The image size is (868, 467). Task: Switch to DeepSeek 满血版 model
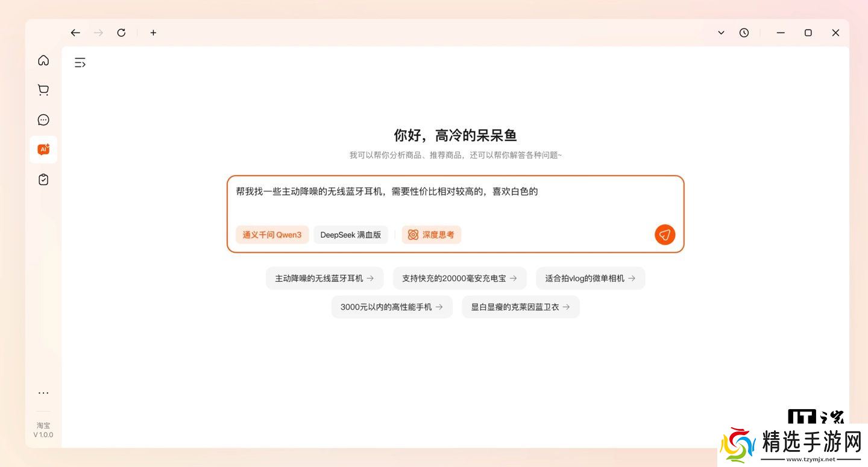(350, 235)
